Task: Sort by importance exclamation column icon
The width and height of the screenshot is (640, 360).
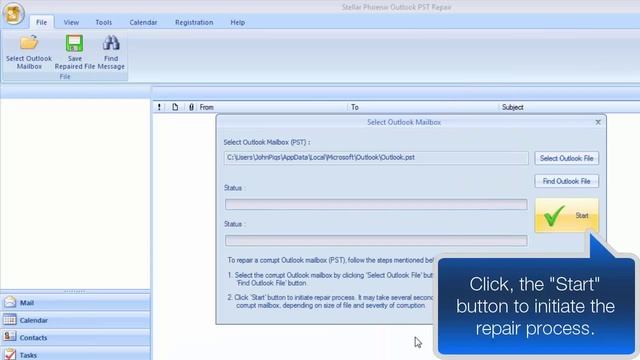Action: [x=159, y=107]
